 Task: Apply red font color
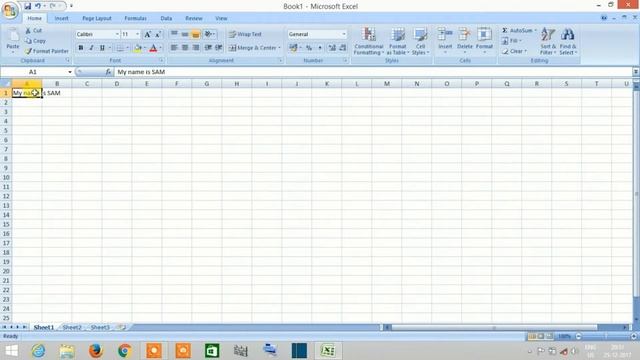153,48
